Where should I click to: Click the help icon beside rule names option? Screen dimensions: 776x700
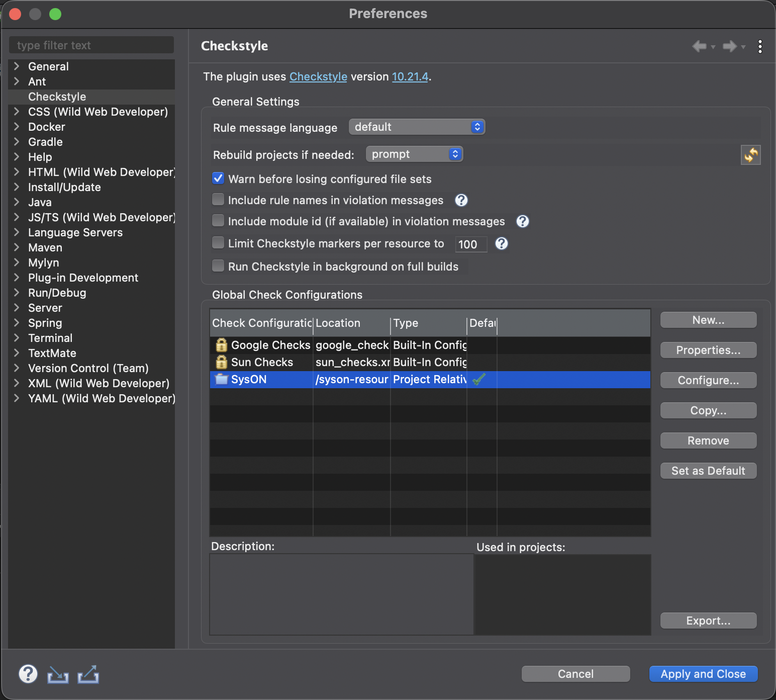pos(460,200)
